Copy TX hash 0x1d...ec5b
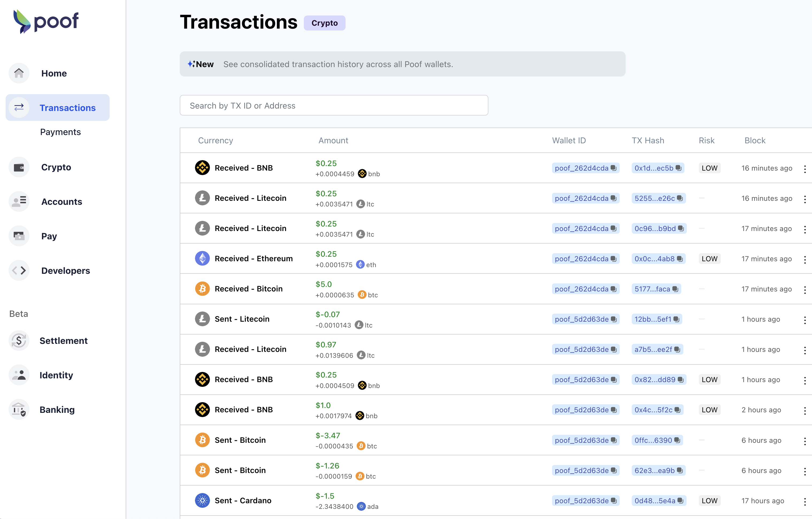812x519 pixels. [679, 168]
